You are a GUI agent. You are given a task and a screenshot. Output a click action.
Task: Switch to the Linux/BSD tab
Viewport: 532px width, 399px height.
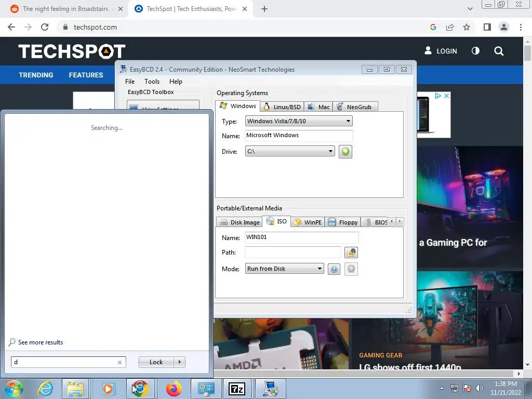click(x=282, y=107)
